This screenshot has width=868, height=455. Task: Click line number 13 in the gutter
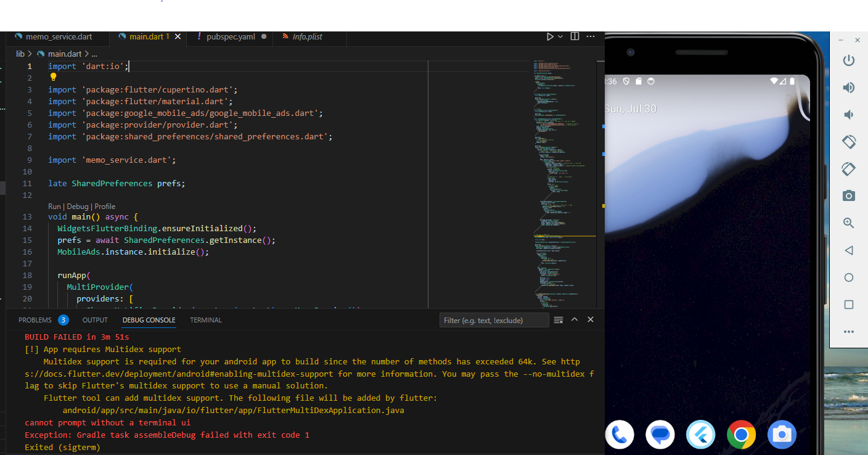click(x=27, y=217)
